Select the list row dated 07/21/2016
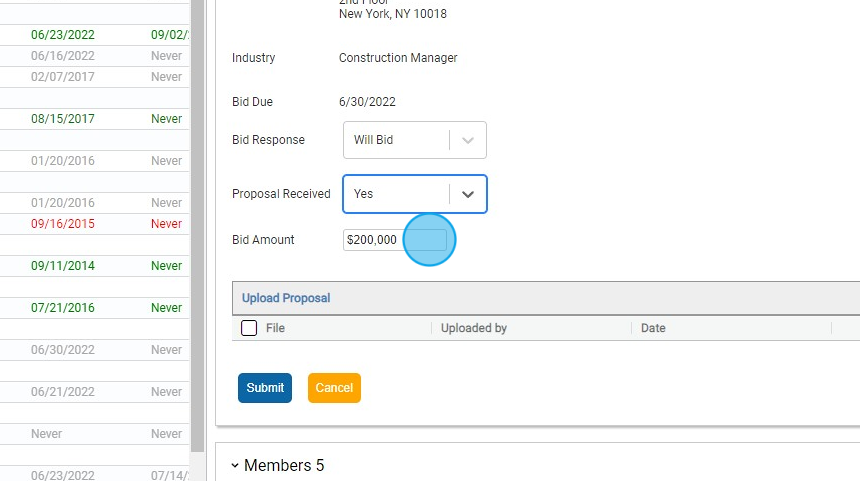The height and width of the screenshot is (481, 860). click(63, 308)
